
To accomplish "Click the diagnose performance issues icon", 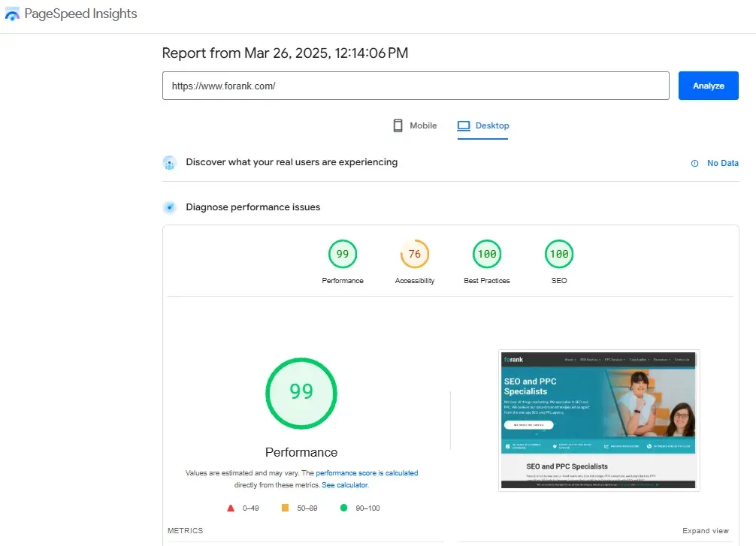I will (x=170, y=207).
